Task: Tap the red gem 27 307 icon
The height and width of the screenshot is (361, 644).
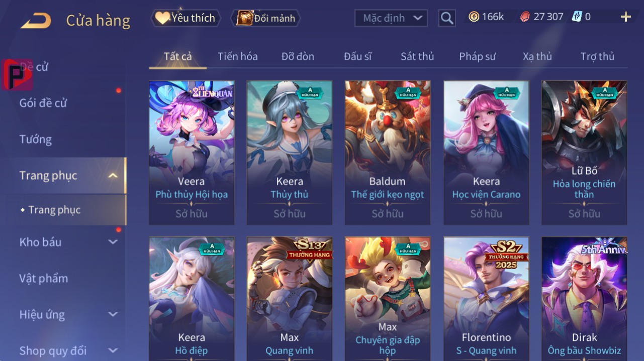Action: pos(525,17)
